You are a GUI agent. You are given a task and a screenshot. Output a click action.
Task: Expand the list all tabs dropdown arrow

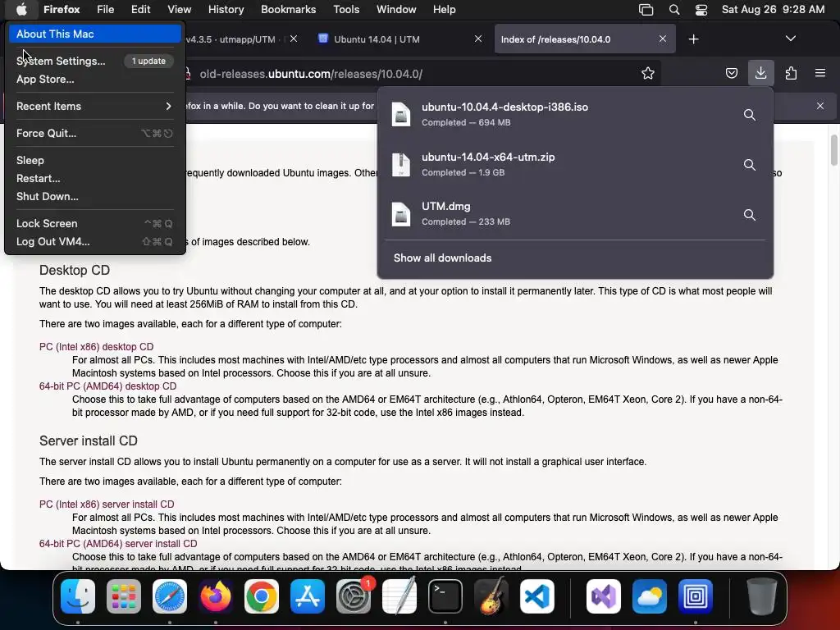click(791, 39)
